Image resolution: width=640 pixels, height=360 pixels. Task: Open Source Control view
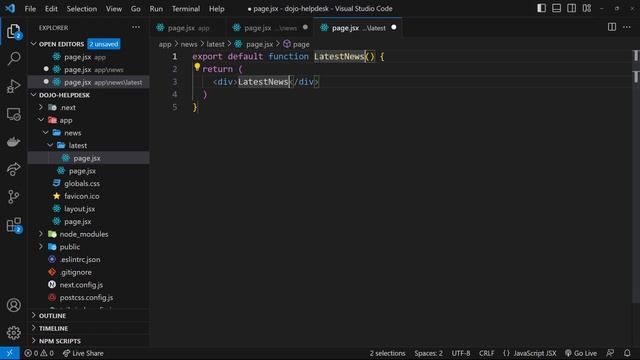[x=13, y=197]
